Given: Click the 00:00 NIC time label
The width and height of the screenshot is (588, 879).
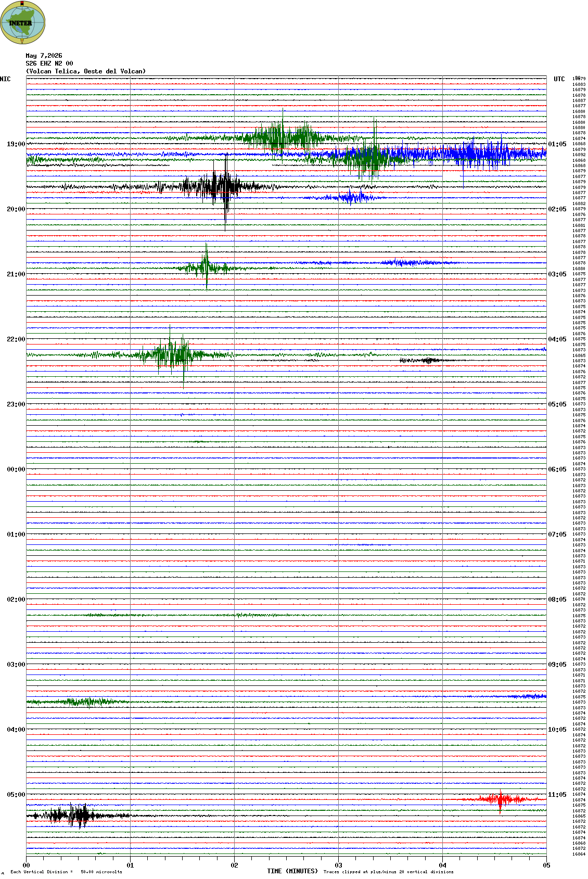Looking at the screenshot, I should 16,469.
